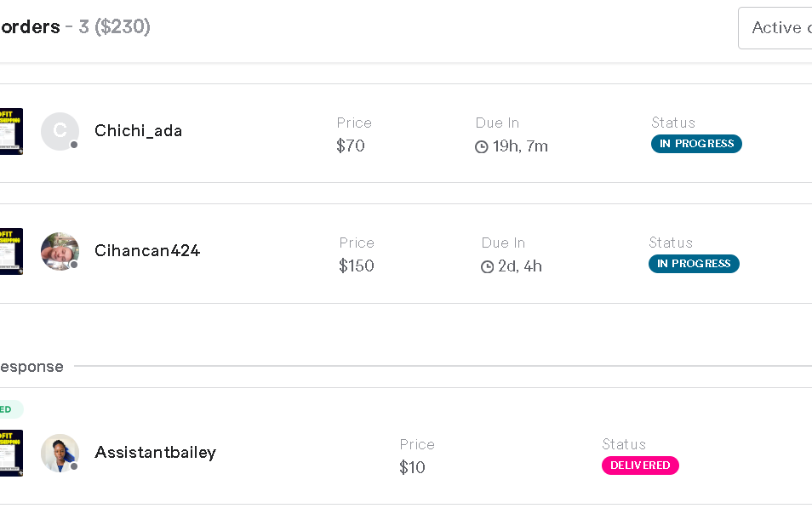Click the pink Delivered status badge
The width and height of the screenshot is (812, 514).
(x=640, y=465)
